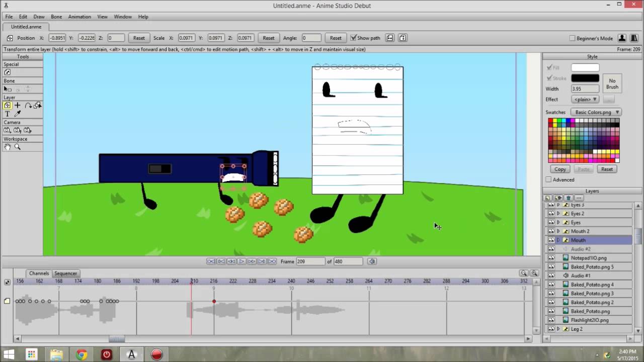The image size is (644, 362).
Task: Select the Pan Workspace hand tool
Action: coord(8,147)
